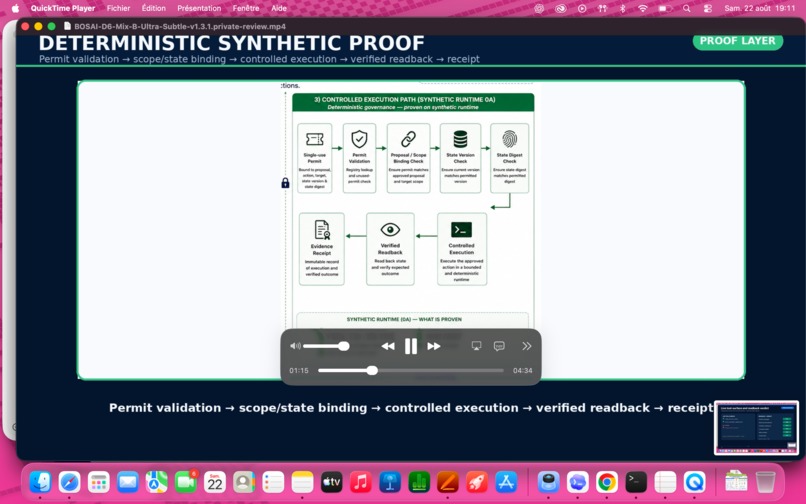Open the Wi-Fi menu
The height and width of the screenshot is (504, 806).
coord(643,8)
